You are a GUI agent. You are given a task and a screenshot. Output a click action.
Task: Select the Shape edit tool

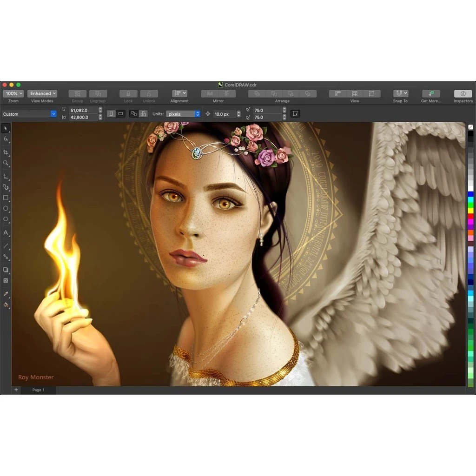[6, 139]
